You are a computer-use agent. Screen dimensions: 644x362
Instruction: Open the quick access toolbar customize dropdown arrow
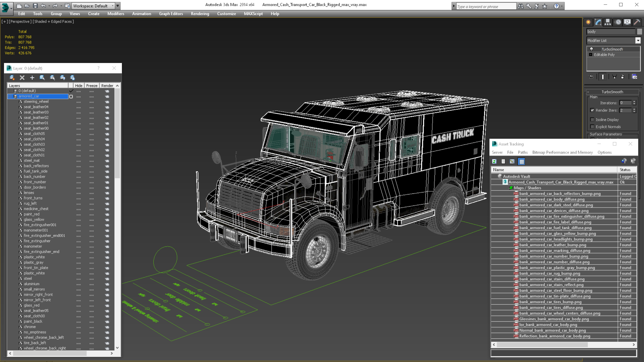point(118,6)
